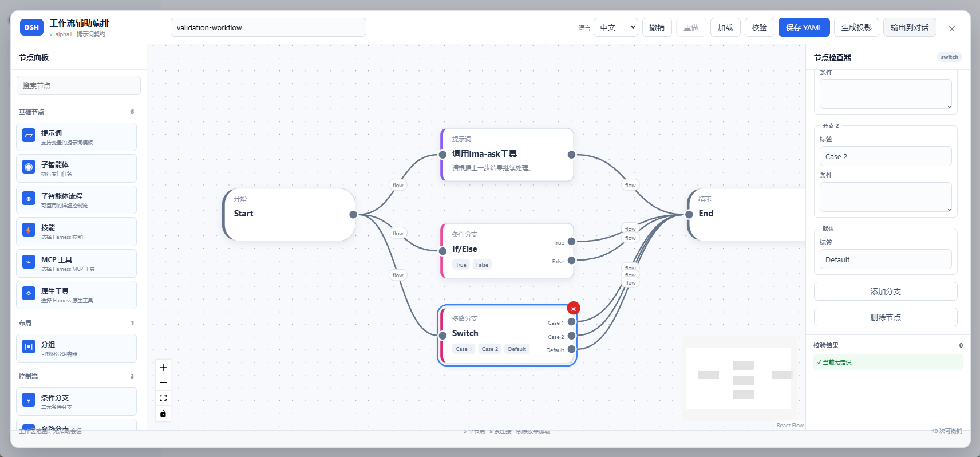
Task: Select the 调用ima-ask工具 prompt node
Action: tap(507, 155)
